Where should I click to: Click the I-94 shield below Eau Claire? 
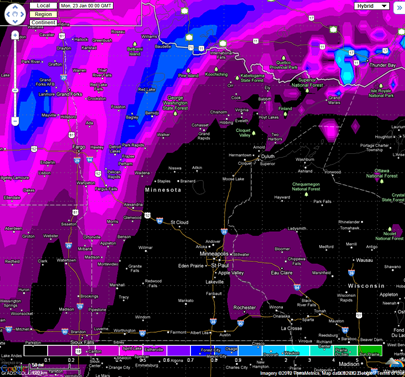pos(297,287)
